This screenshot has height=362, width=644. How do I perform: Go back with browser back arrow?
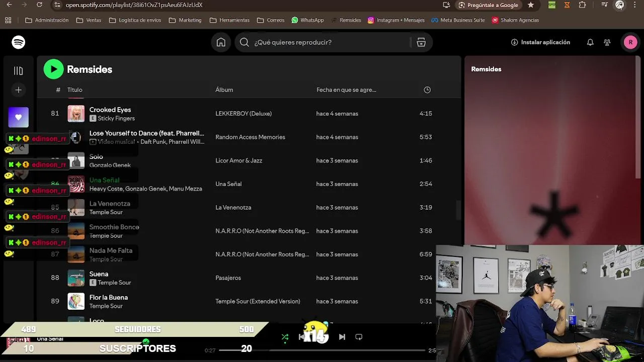click(9, 5)
